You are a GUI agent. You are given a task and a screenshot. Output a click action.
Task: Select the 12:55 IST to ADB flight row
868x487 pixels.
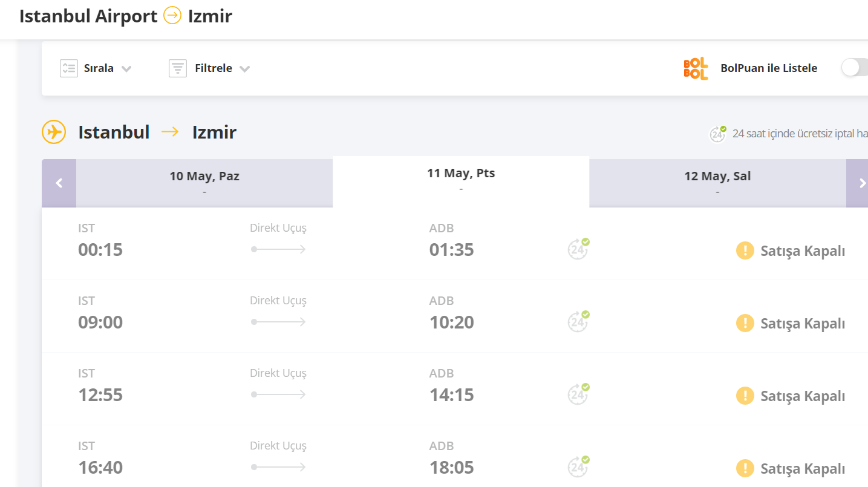point(363,388)
